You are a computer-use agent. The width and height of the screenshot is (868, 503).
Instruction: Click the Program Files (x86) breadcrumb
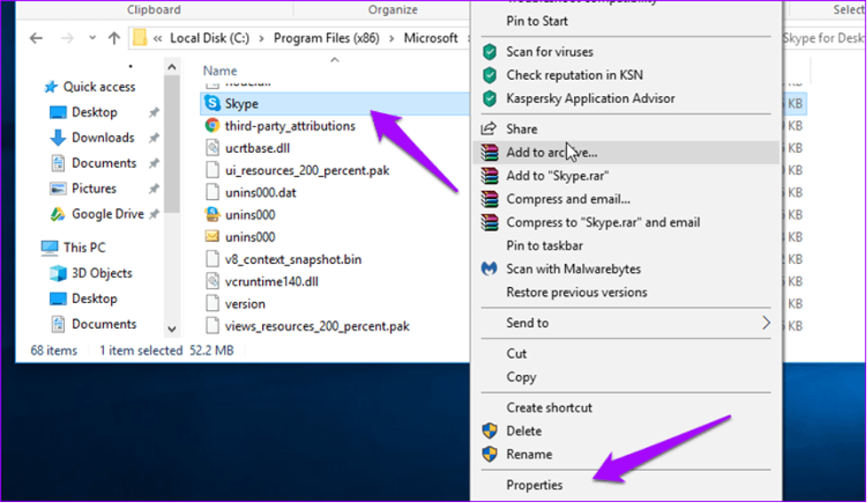pos(327,38)
